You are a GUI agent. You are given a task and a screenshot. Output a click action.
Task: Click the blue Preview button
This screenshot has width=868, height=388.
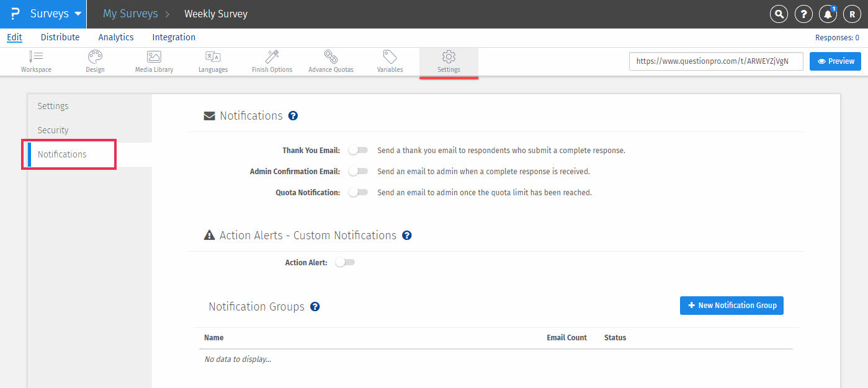[x=835, y=61]
